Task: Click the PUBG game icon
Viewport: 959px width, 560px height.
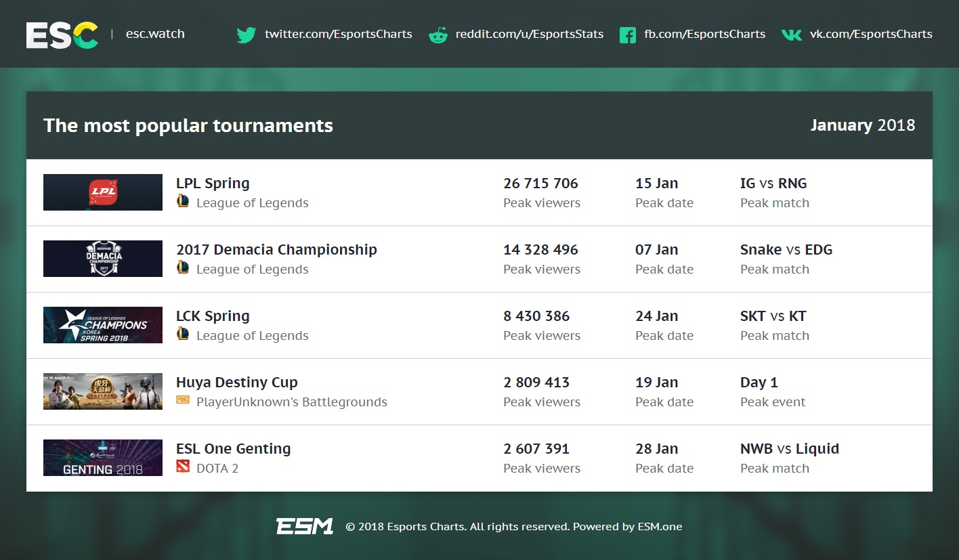Action: 183,400
